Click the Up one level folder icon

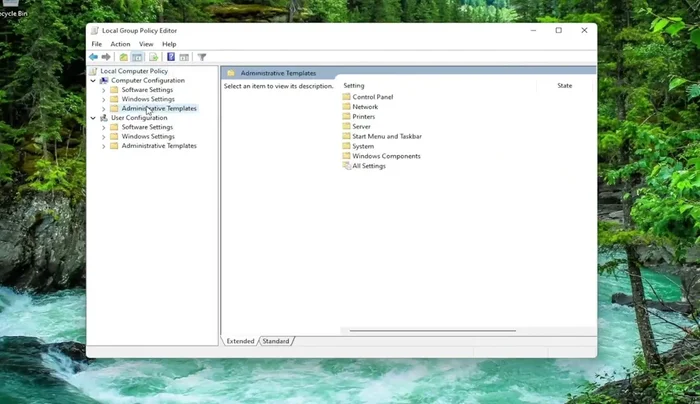pyautogui.click(x=124, y=58)
